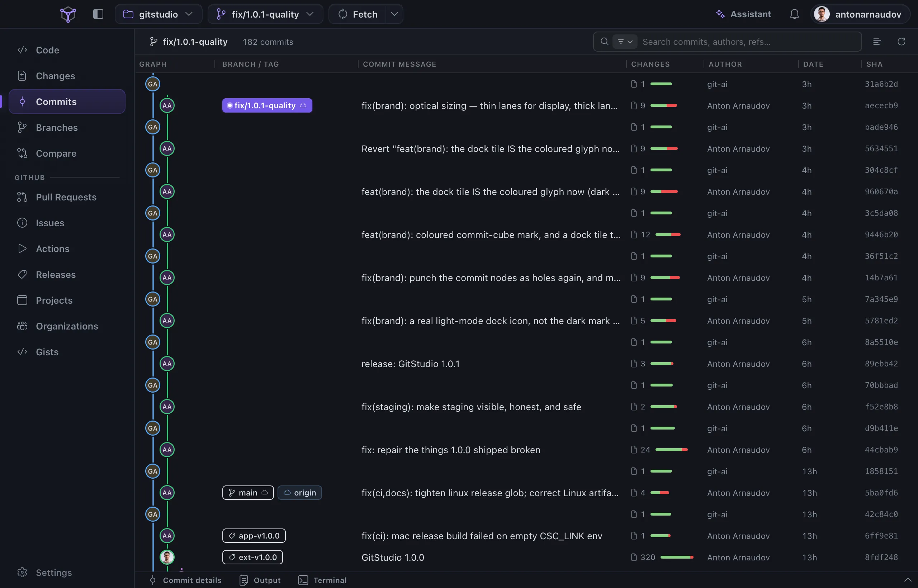The image size is (918, 588).
Task: Click the app-v1.0.0 tag badge
Action: tap(254, 536)
